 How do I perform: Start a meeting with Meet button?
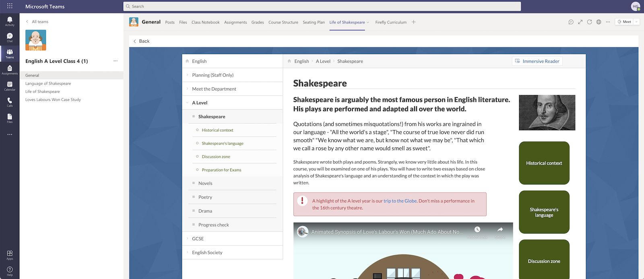pos(624,22)
